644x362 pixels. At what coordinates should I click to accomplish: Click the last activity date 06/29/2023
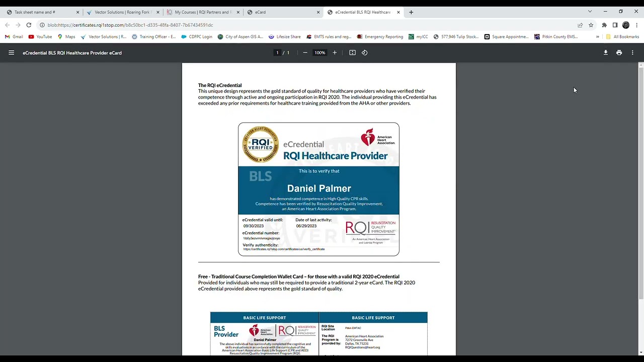pyautogui.click(x=306, y=226)
